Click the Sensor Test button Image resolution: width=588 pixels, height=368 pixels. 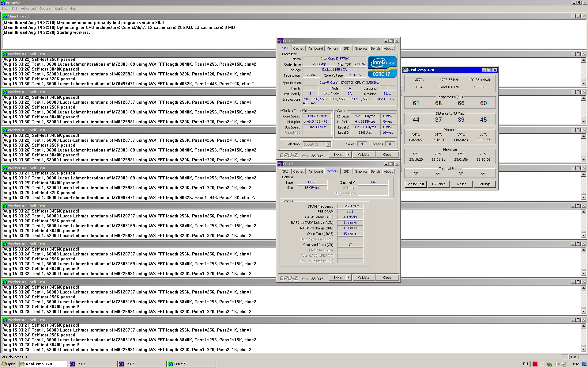(x=415, y=184)
